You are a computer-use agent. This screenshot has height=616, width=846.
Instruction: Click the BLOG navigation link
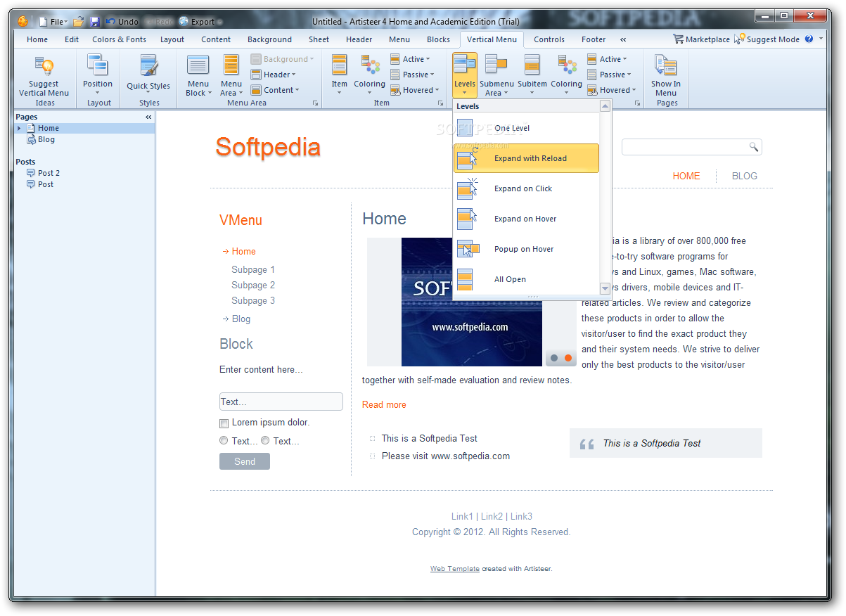(745, 177)
